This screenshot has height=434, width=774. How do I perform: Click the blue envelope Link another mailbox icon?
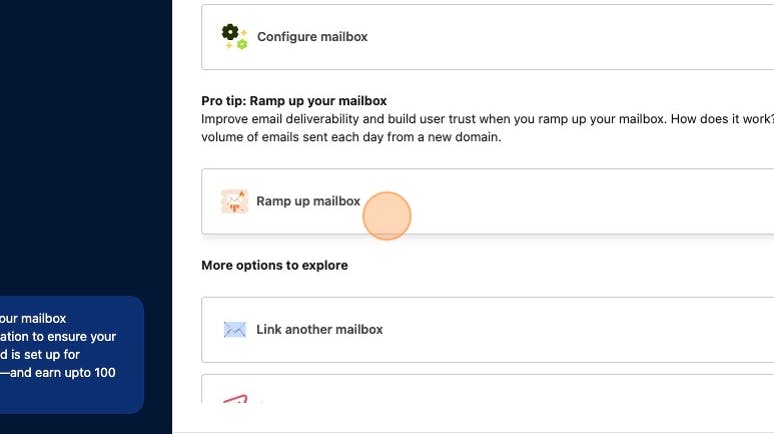tap(234, 329)
